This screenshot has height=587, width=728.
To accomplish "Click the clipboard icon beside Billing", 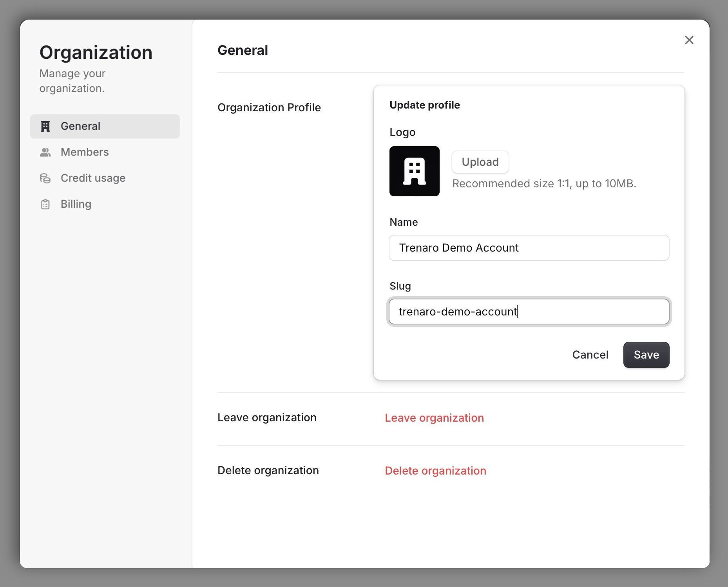I will 45,204.
